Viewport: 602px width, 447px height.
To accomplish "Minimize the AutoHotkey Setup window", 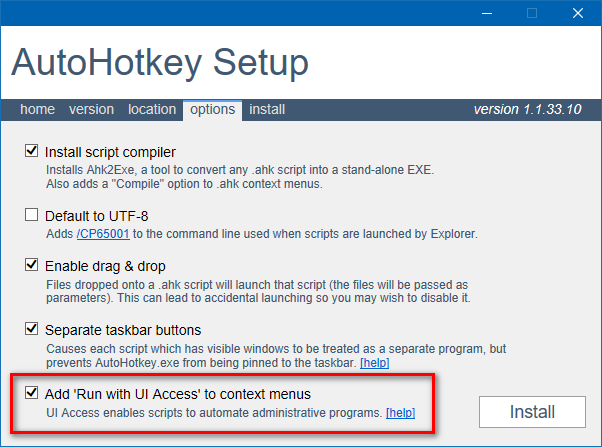I will click(x=487, y=13).
